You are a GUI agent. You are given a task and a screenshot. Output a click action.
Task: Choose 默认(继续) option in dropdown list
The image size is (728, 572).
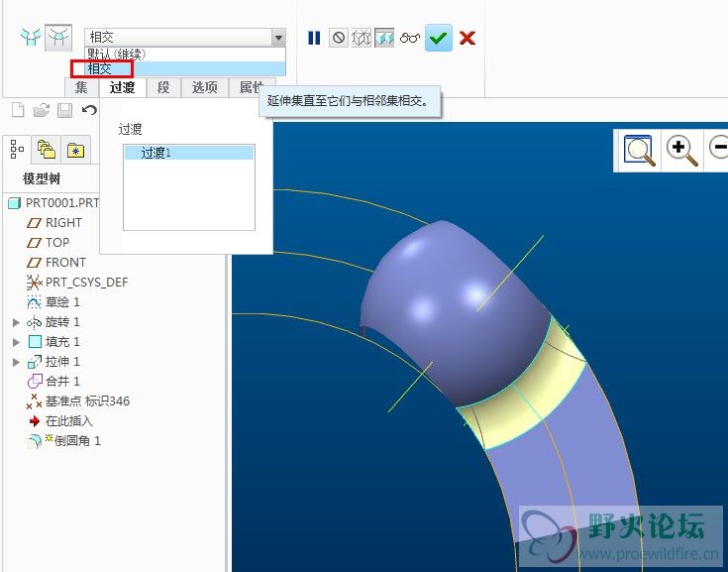tap(185, 55)
